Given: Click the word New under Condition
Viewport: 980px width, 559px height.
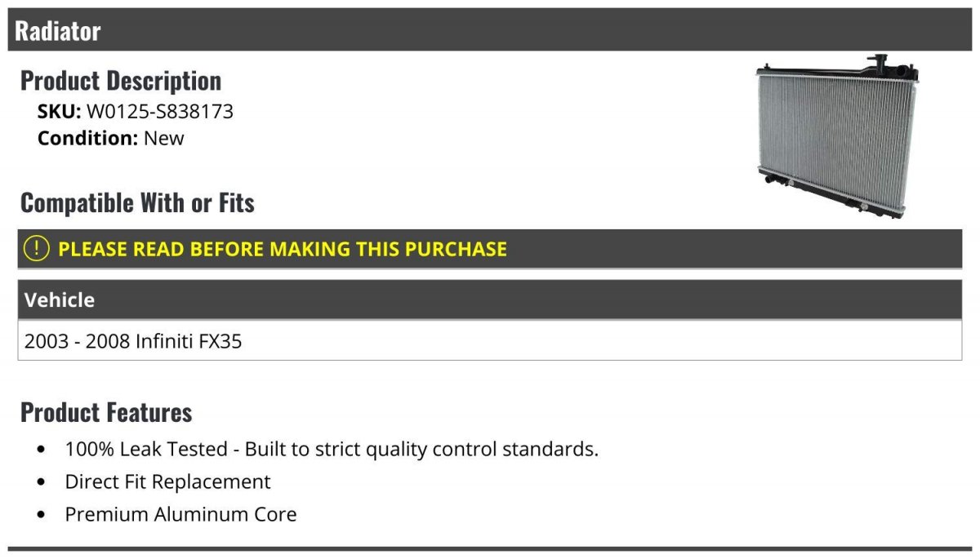Looking at the screenshot, I should coord(164,138).
